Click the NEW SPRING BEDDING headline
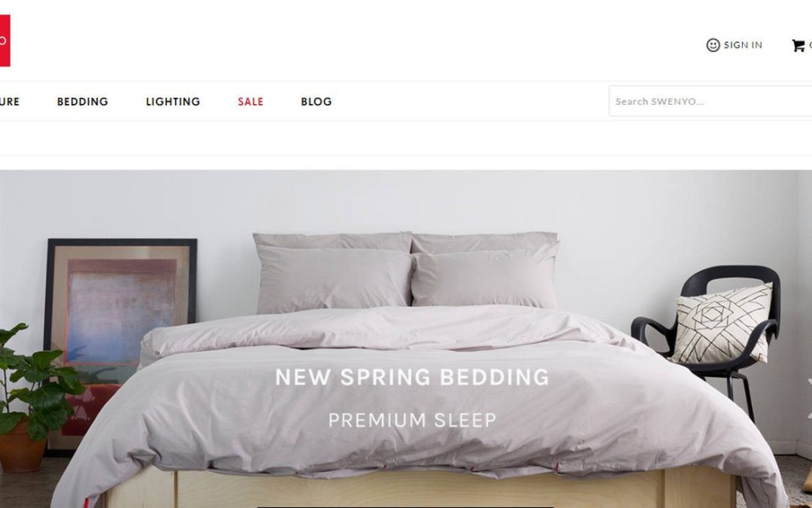Image resolution: width=812 pixels, height=508 pixels. click(x=412, y=377)
